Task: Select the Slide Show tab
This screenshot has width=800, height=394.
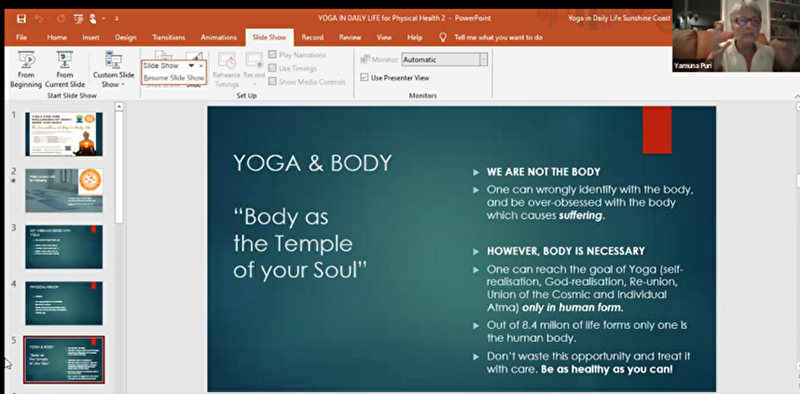Action: click(269, 37)
